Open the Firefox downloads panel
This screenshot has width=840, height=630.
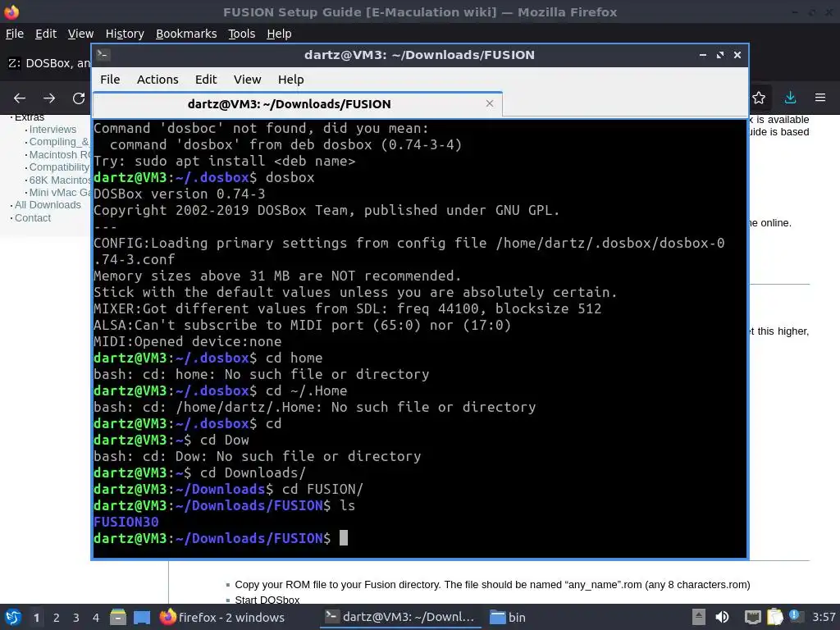(790, 98)
